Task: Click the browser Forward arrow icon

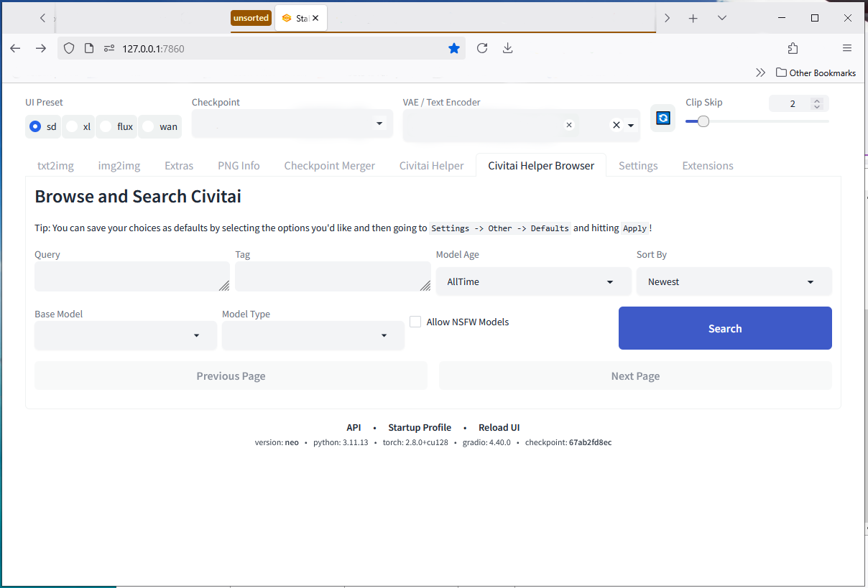Action: pyautogui.click(x=41, y=48)
